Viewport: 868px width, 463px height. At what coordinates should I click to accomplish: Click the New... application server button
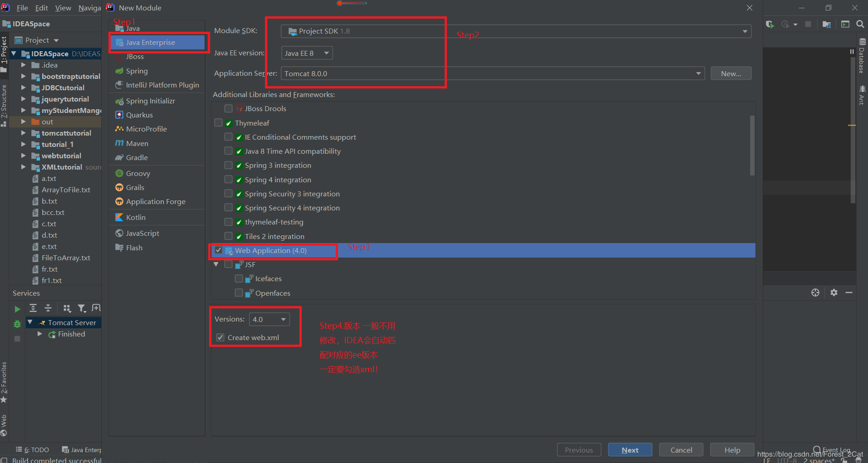(731, 73)
